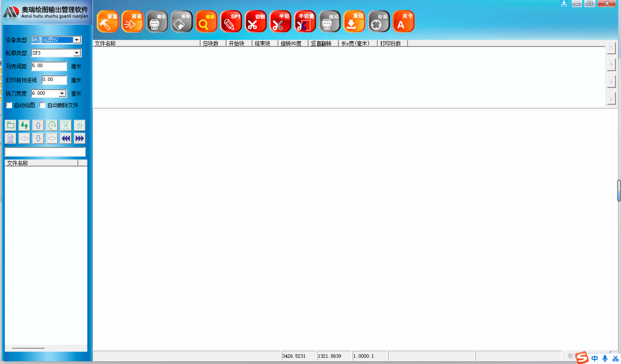Click the 缩放 zoom magnifier icon
This screenshot has height=364, width=621.
[x=206, y=21]
